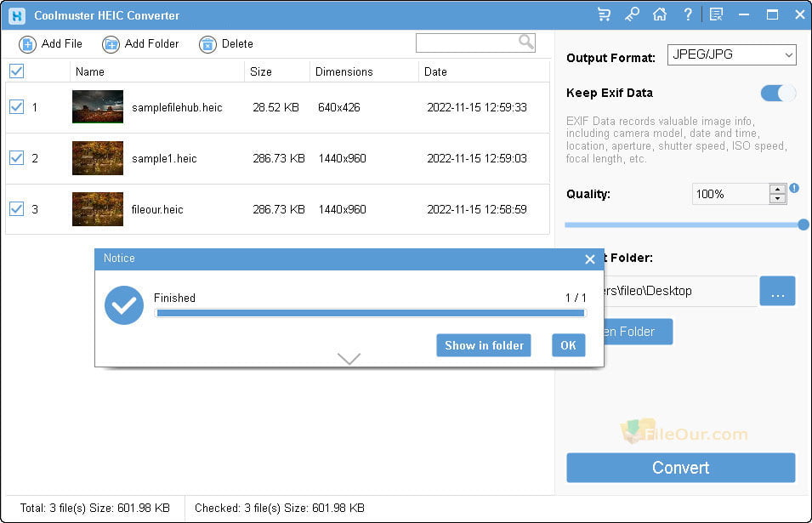Click the key register icon

[632, 14]
